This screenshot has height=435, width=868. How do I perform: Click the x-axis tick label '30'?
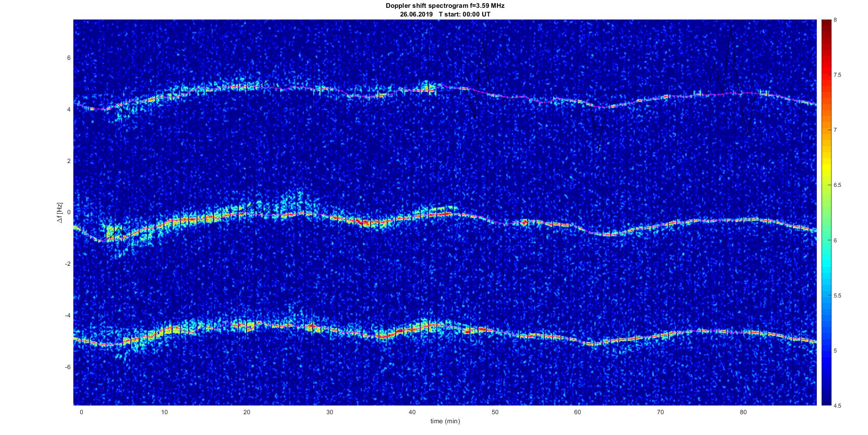click(x=329, y=412)
